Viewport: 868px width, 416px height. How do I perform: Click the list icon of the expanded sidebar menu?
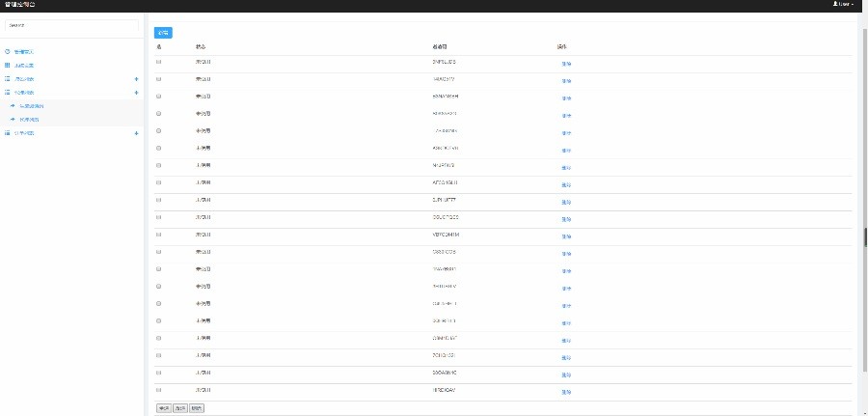tap(8, 92)
